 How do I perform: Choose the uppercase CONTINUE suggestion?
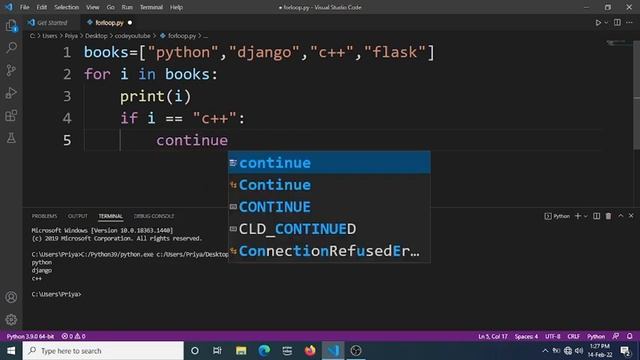click(x=329, y=207)
